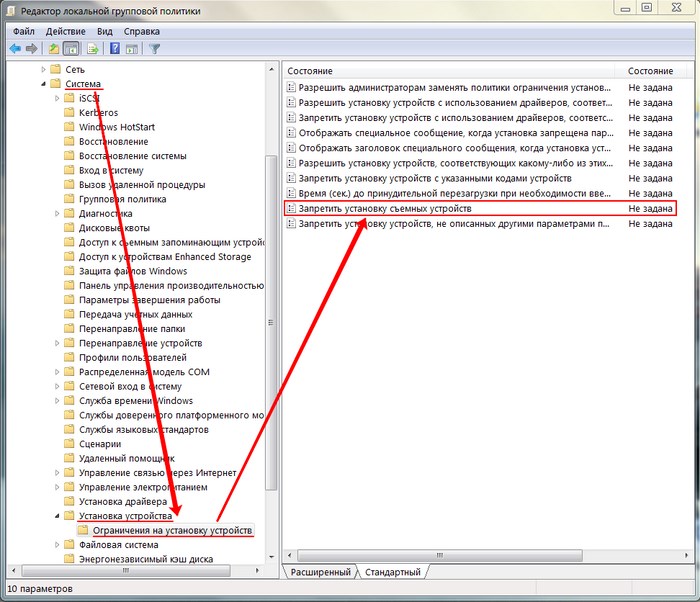Switch to the Расширенный tab
700x602 pixels.
click(320, 572)
